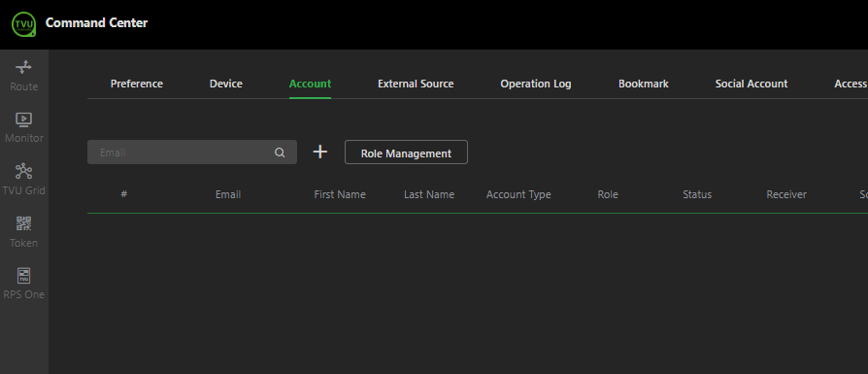Open the Token QR sidebar icon

pyautogui.click(x=24, y=223)
